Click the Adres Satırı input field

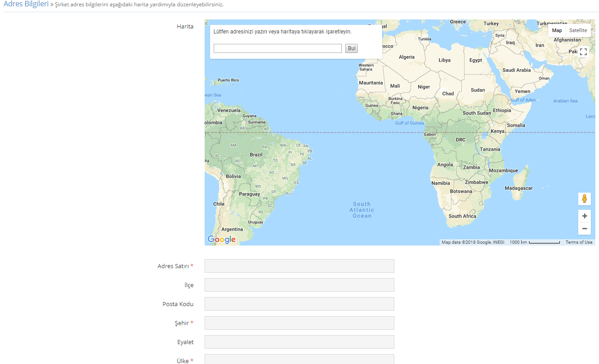pos(299,266)
